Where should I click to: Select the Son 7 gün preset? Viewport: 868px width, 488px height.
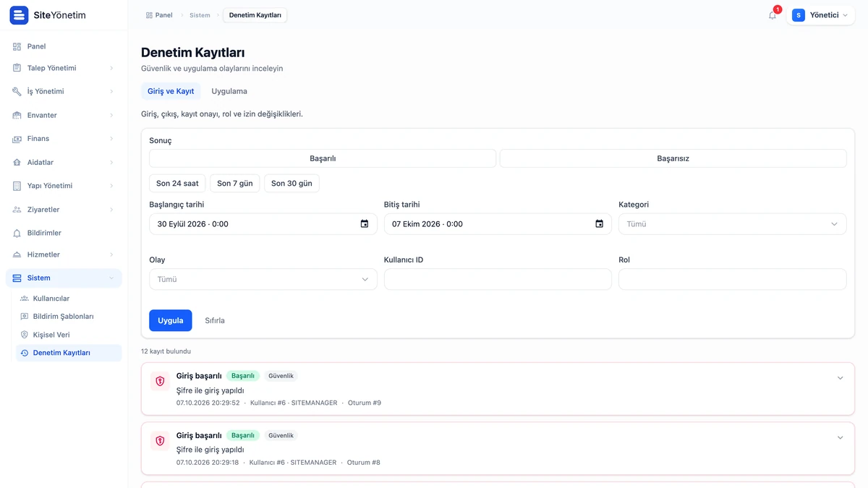click(235, 184)
